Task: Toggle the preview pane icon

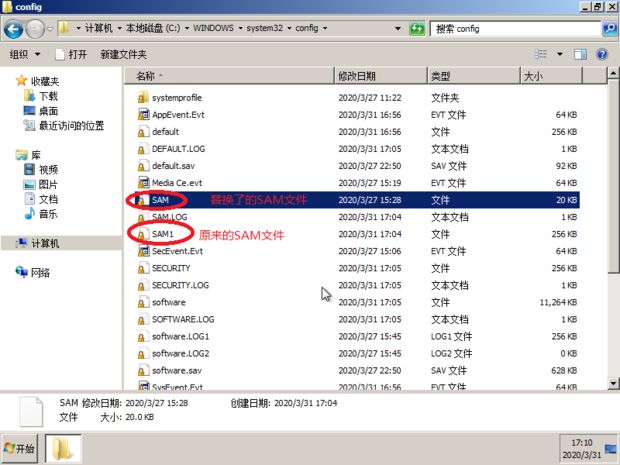Action: point(580,54)
